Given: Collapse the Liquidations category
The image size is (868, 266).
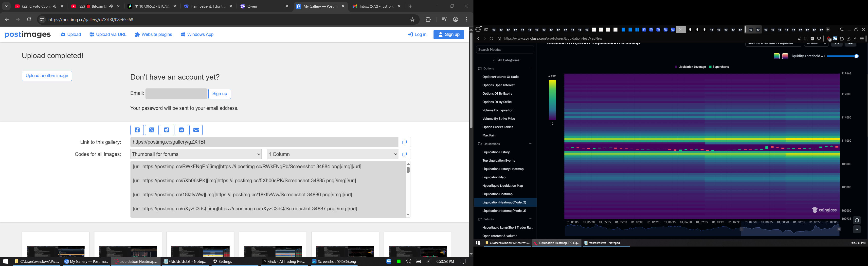Looking at the screenshot, I should click(530, 144).
